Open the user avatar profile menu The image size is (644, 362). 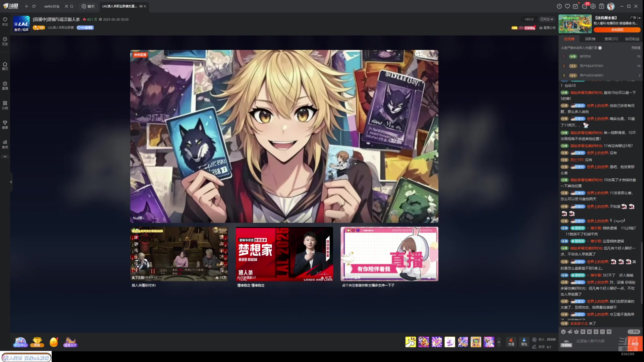(x=611, y=6)
